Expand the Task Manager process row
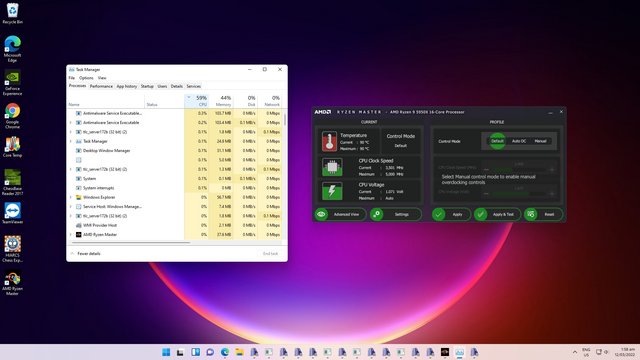 click(71, 141)
